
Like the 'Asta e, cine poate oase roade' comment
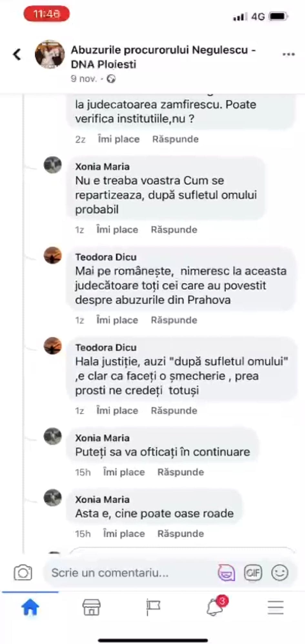[x=124, y=534]
